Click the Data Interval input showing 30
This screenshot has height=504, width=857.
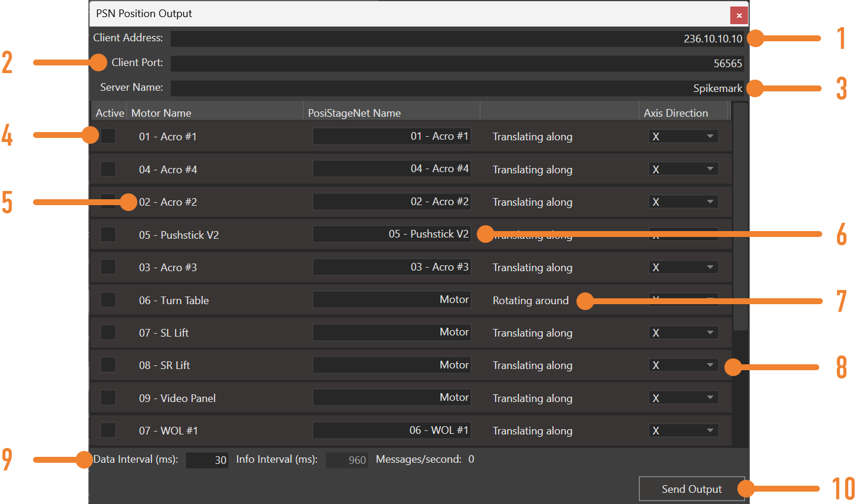(207, 459)
